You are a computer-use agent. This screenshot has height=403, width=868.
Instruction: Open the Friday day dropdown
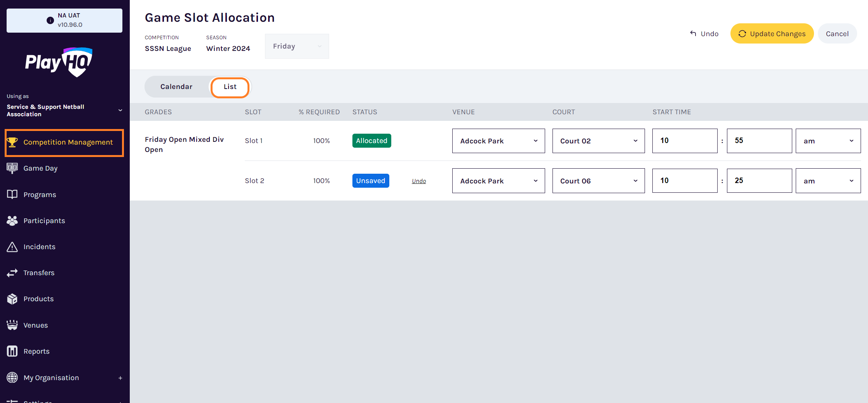coord(297,46)
